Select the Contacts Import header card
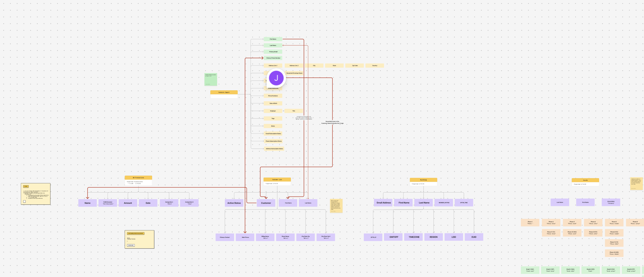 click(224, 92)
